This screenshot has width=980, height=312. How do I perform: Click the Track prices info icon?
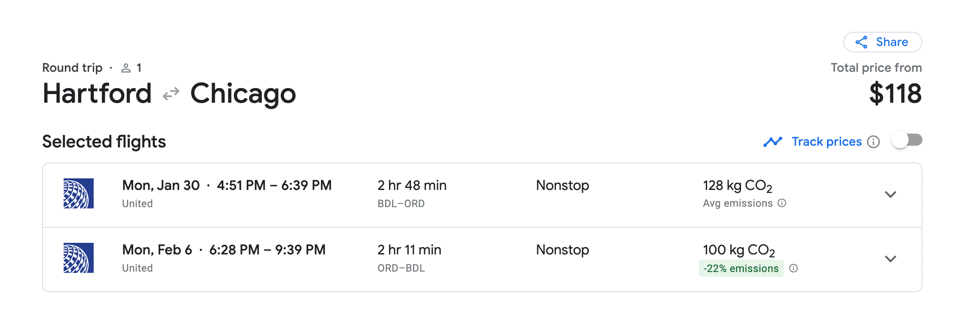873,142
